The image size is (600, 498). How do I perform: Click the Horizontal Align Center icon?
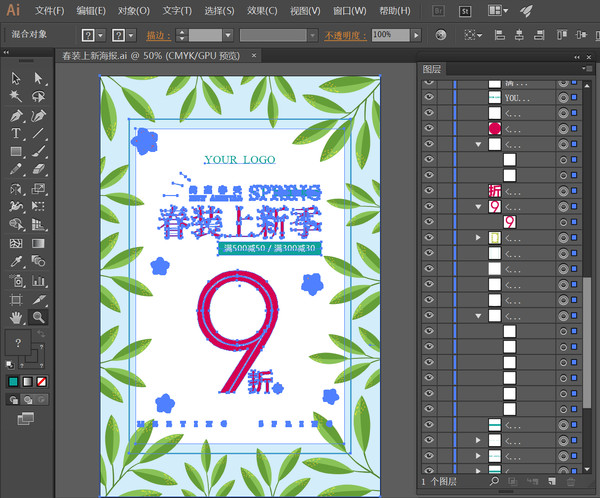coord(519,35)
